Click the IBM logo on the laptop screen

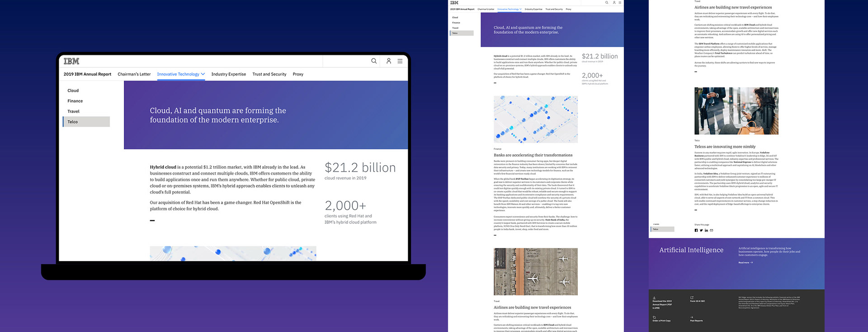click(x=71, y=61)
